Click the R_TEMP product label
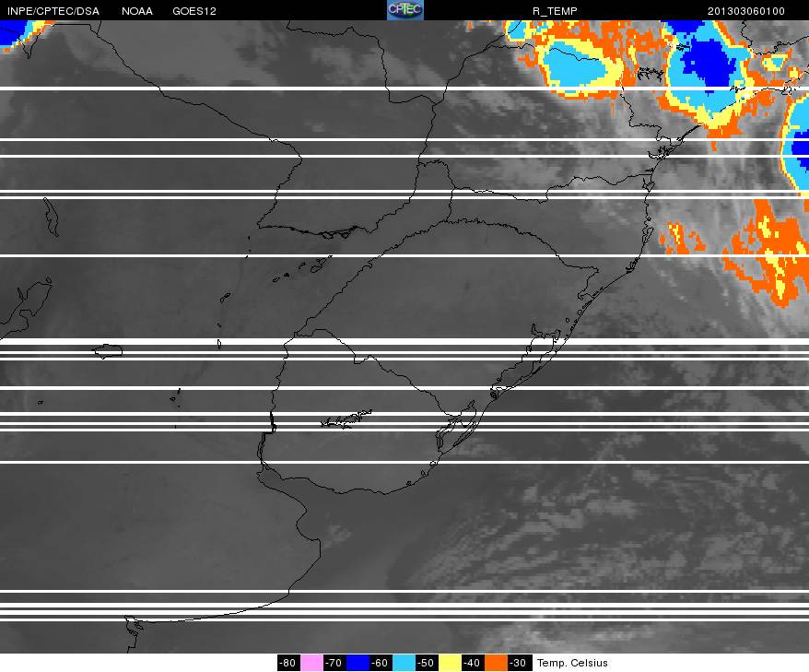Screen dimensions: 809x672 555,11
